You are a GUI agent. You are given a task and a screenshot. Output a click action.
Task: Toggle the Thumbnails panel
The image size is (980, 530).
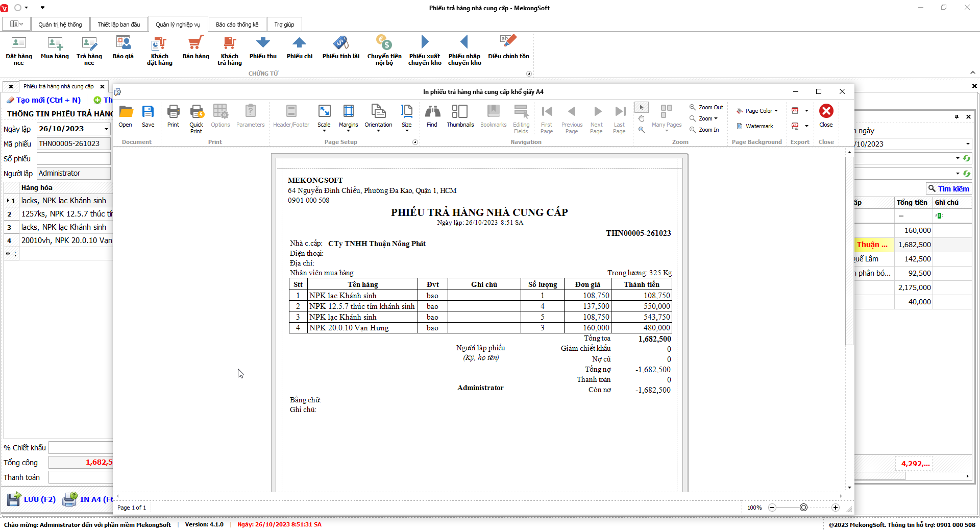(x=460, y=116)
